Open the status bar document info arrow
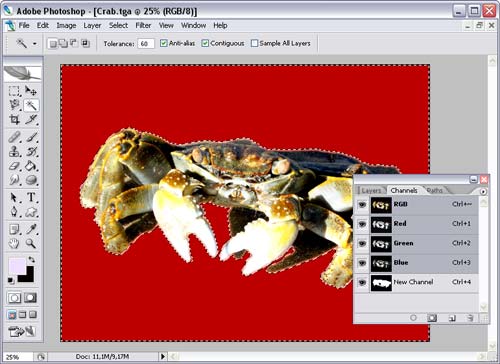Image resolution: width=500 pixels, height=364 pixels. click(x=163, y=356)
